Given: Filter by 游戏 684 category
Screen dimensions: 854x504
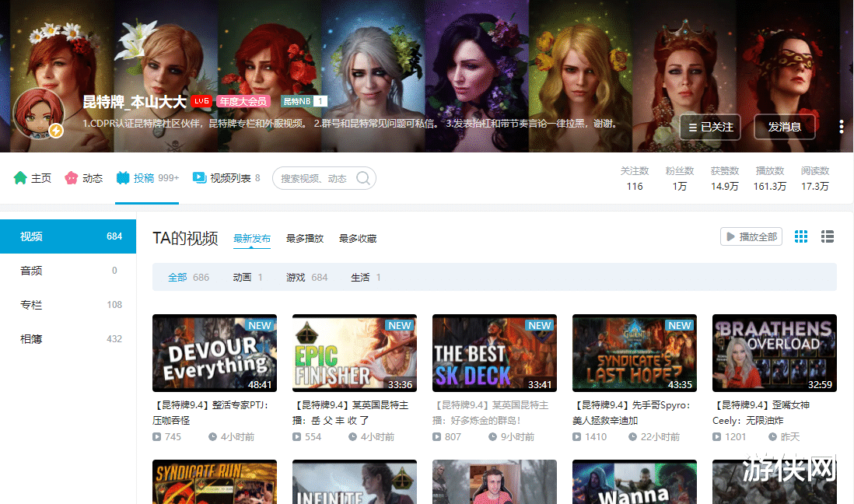Looking at the screenshot, I should [307, 278].
